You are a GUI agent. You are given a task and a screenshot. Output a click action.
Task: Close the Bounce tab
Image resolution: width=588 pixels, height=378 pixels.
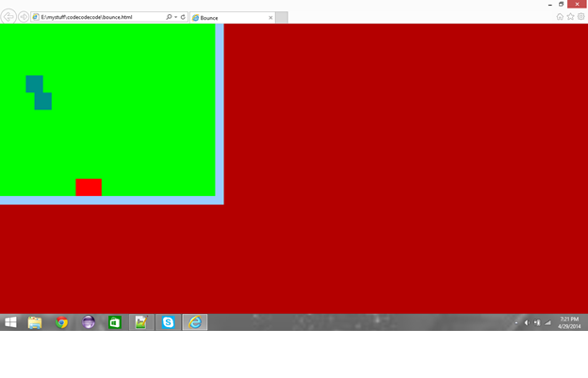click(270, 18)
